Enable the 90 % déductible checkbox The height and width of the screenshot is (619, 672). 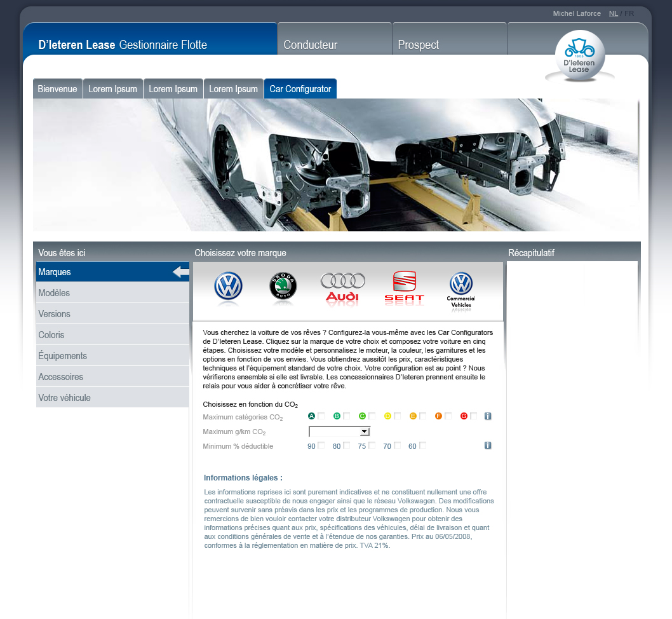321,446
